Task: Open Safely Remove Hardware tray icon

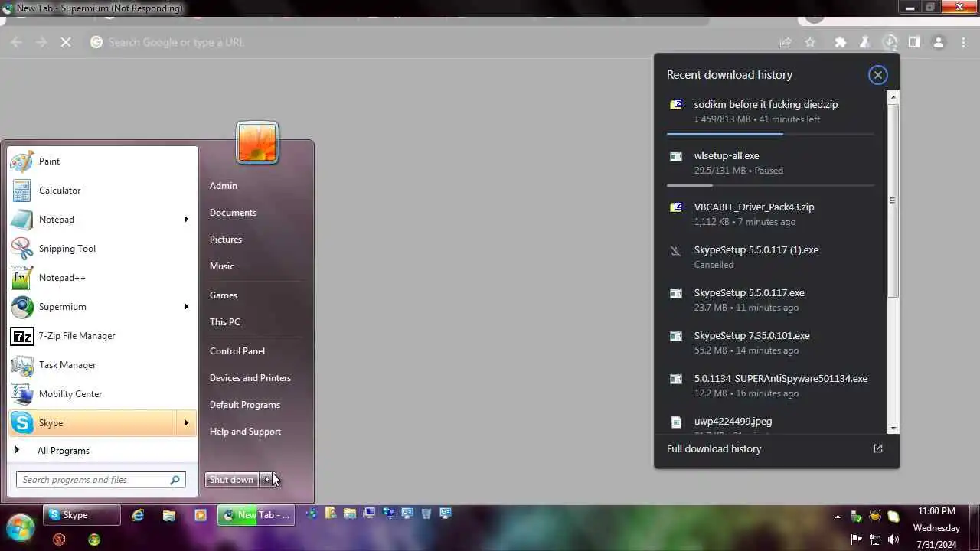Action: tap(857, 517)
